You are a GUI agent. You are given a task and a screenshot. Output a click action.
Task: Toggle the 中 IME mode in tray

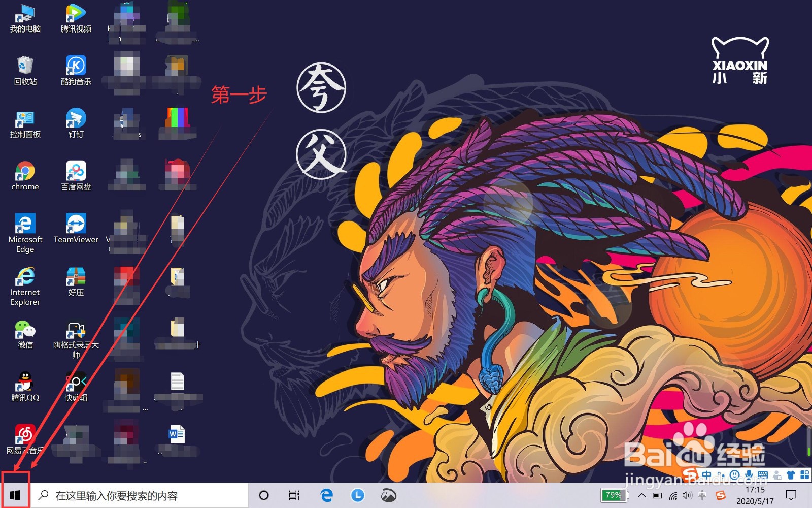(703, 495)
